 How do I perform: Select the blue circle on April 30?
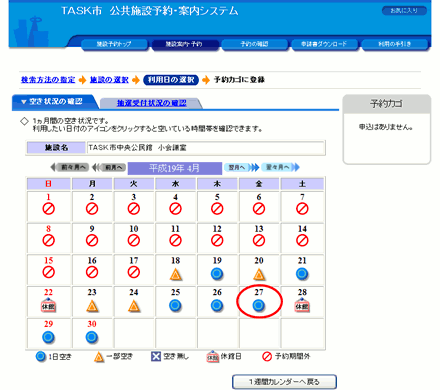pyautogui.click(x=92, y=337)
